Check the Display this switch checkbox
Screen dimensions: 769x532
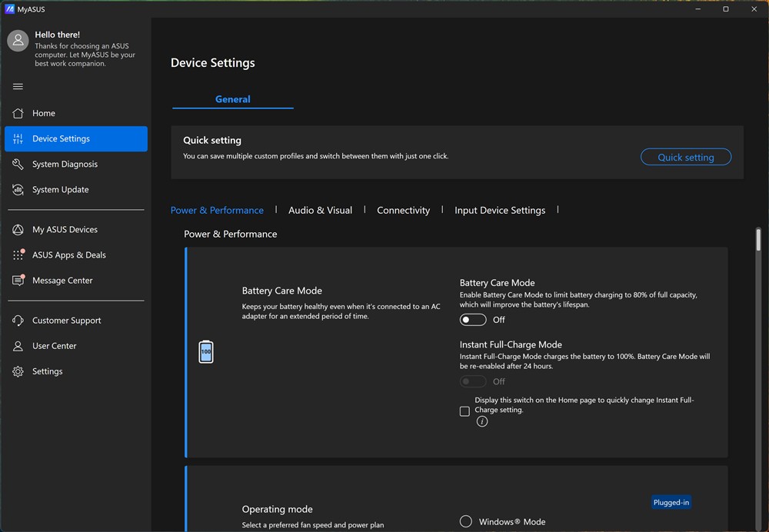tap(464, 411)
